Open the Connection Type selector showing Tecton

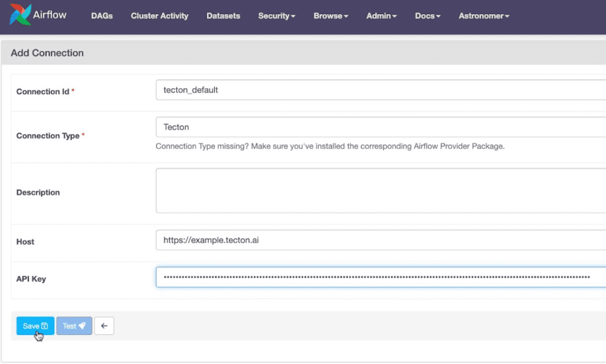coord(379,127)
